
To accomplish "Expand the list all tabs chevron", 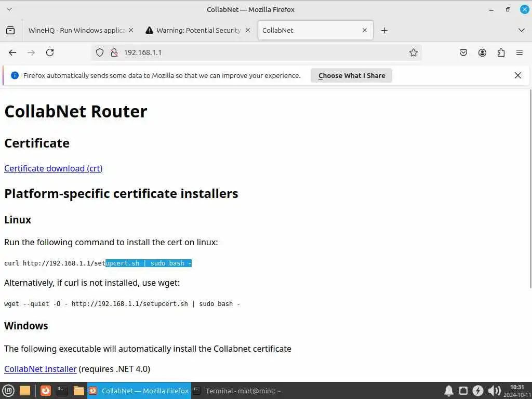I will [x=522, y=30].
